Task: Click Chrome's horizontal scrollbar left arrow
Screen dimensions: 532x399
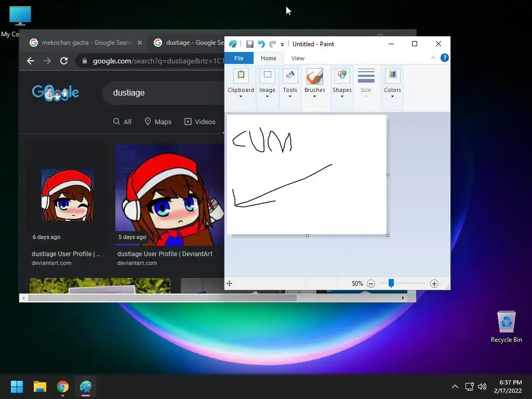Action: (x=23, y=298)
